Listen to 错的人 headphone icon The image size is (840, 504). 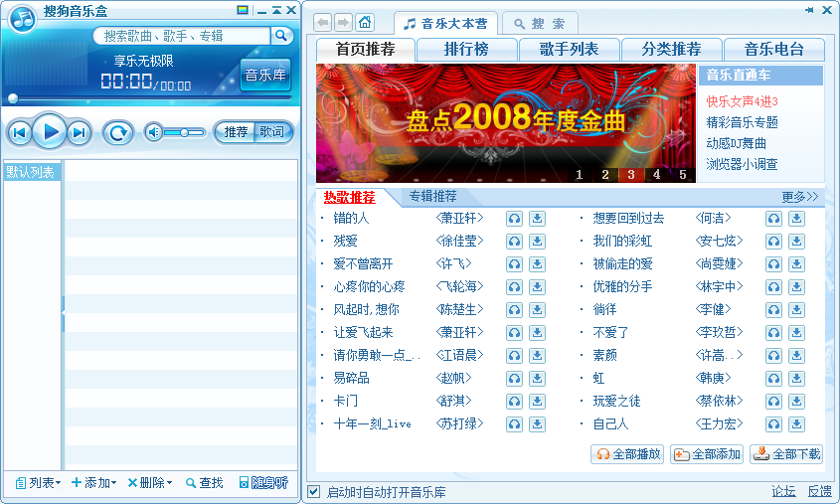point(514,219)
